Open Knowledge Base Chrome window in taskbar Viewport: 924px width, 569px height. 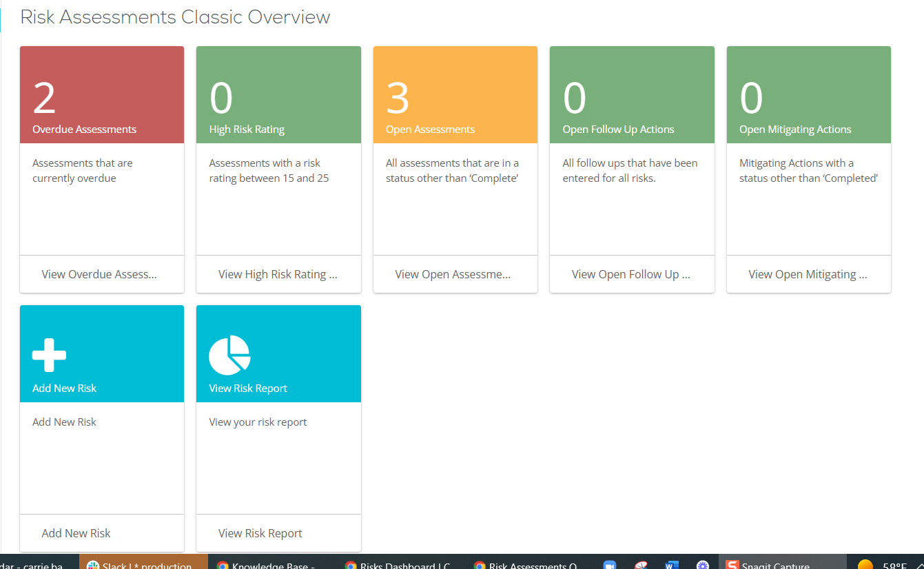click(267, 565)
